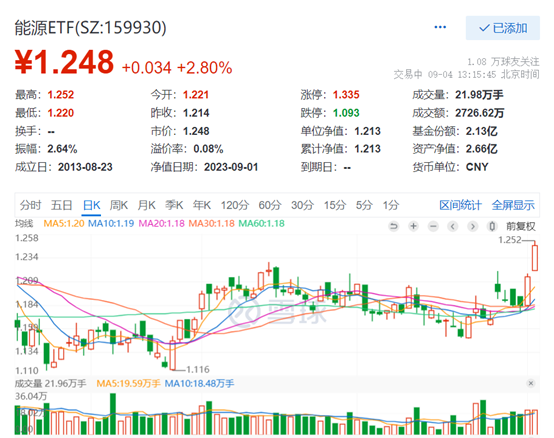The height and width of the screenshot is (438, 554).
Task: Click the 成交额 value 2726.62万
Action: [x=479, y=113]
